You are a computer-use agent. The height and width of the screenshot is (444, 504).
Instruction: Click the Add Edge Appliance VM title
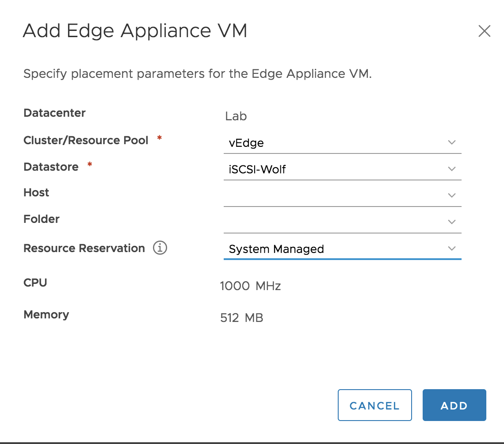tap(136, 30)
